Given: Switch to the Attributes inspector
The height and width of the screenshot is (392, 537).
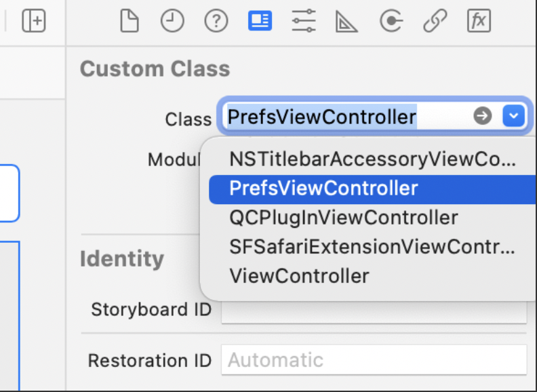Looking at the screenshot, I should pos(304,21).
